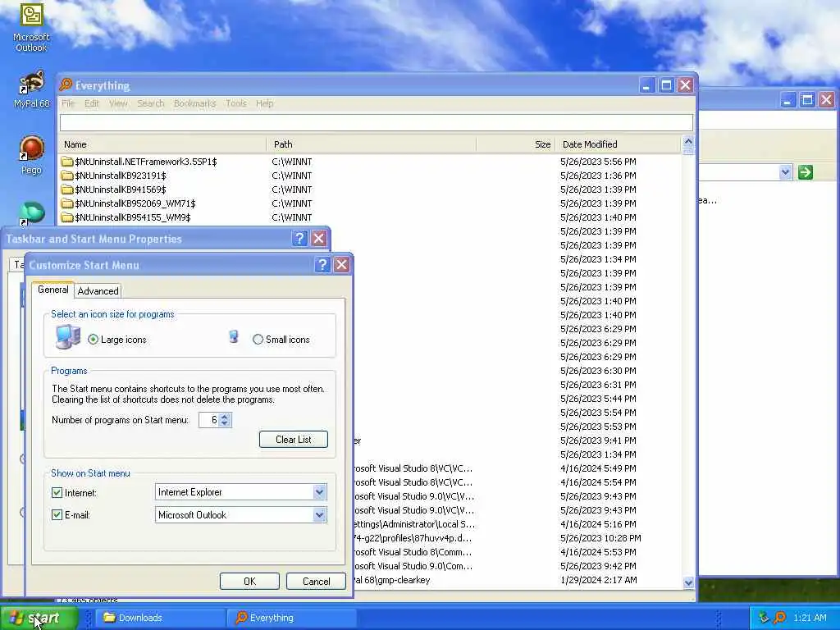Click date 1/29/2024 2:17 AM in list
The image size is (840, 630).
598,580
